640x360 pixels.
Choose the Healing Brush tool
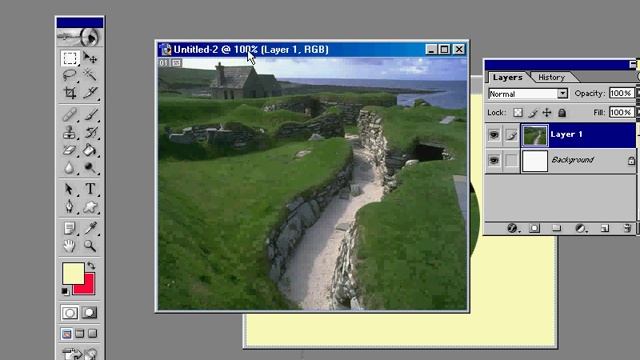coord(70,115)
